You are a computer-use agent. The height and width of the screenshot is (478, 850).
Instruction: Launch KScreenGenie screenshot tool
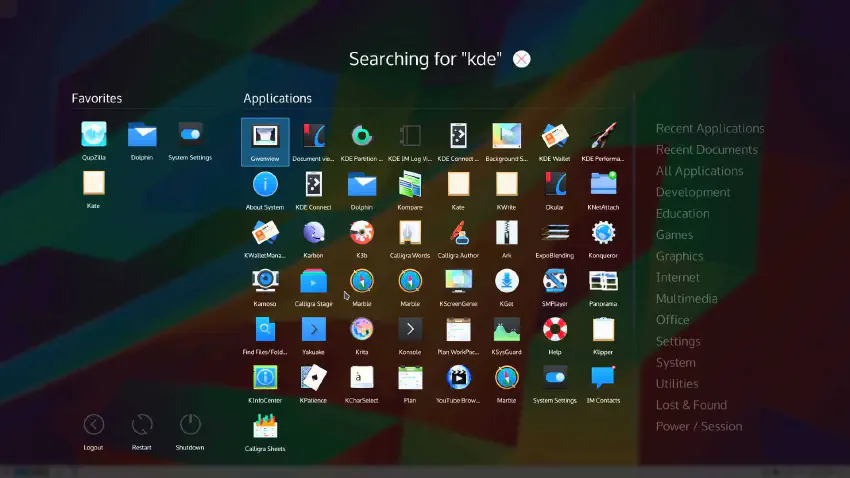tap(458, 287)
